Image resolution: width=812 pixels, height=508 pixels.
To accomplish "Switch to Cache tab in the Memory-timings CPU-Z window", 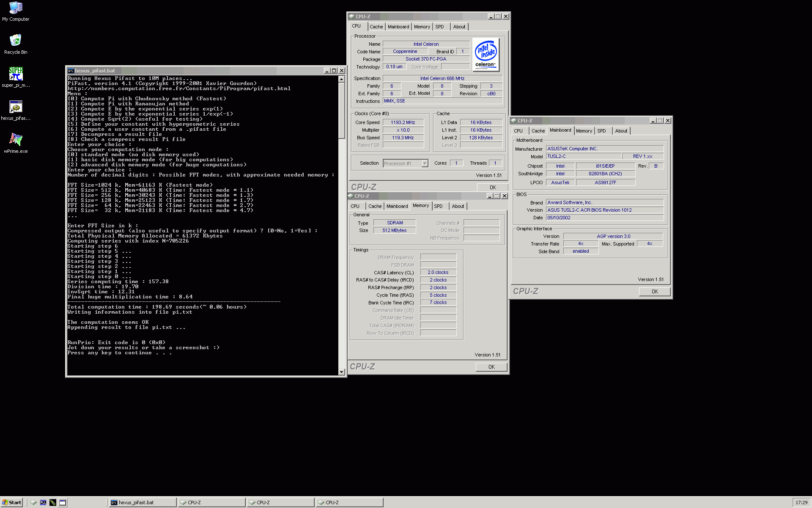I will click(x=375, y=206).
